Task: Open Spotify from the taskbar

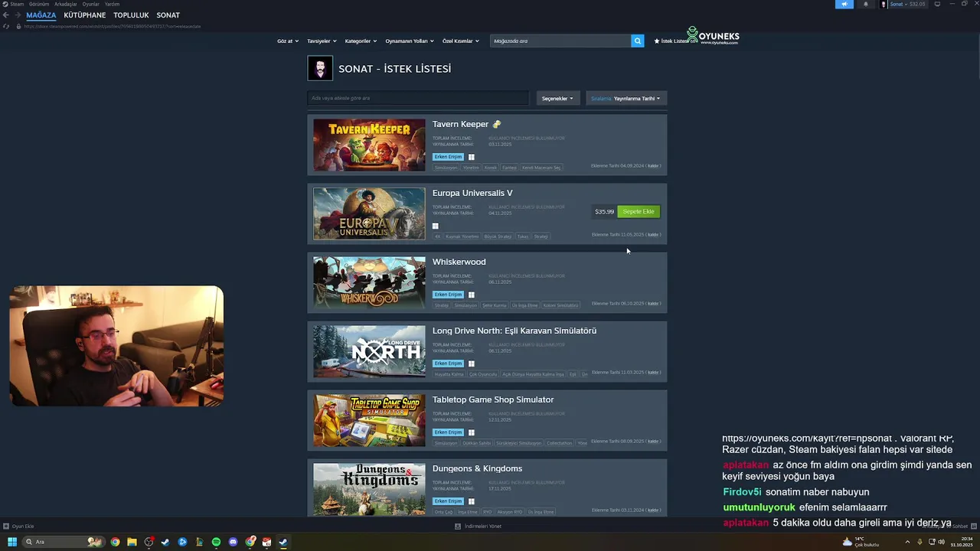Action: coord(216,542)
